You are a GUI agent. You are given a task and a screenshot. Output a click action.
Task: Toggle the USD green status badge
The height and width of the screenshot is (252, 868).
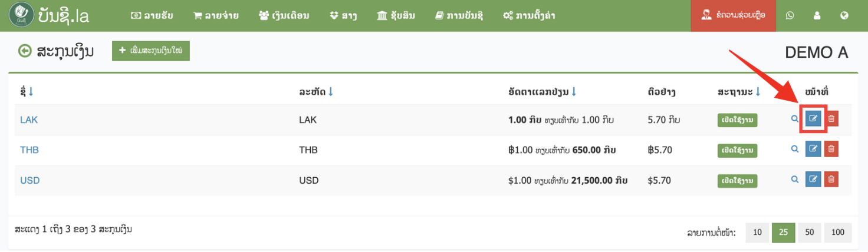tap(737, 180)
